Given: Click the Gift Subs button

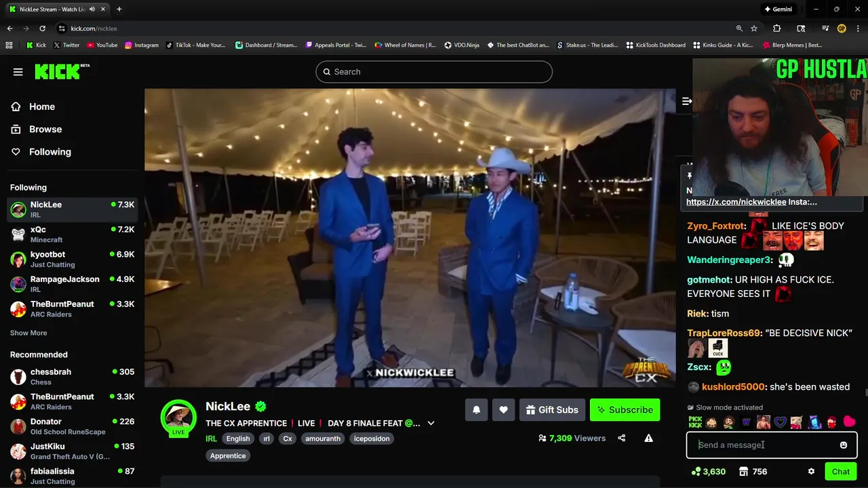Looking at the screenshot, I should coord(552,409).
